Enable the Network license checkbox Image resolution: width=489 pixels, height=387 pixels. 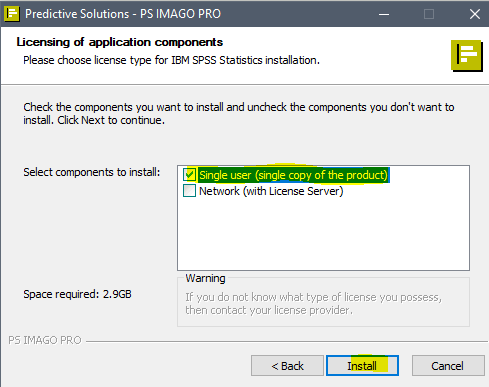click(x=189, y=191)
